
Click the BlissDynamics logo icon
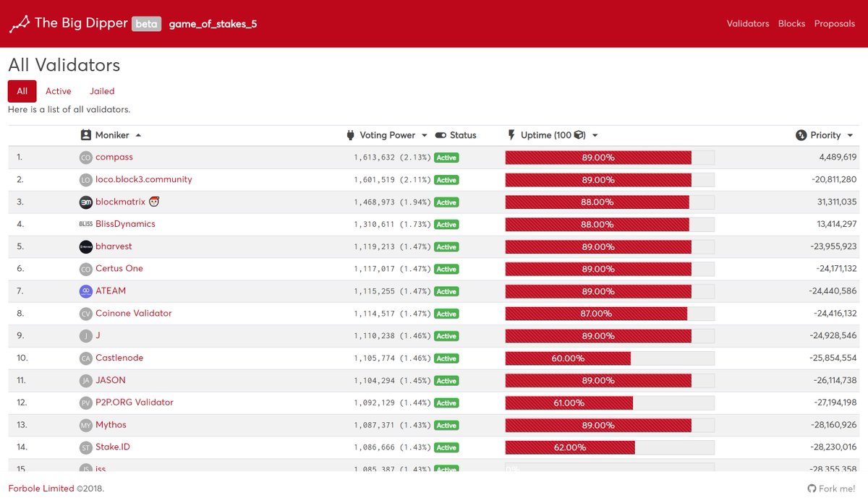click(85, 224)
